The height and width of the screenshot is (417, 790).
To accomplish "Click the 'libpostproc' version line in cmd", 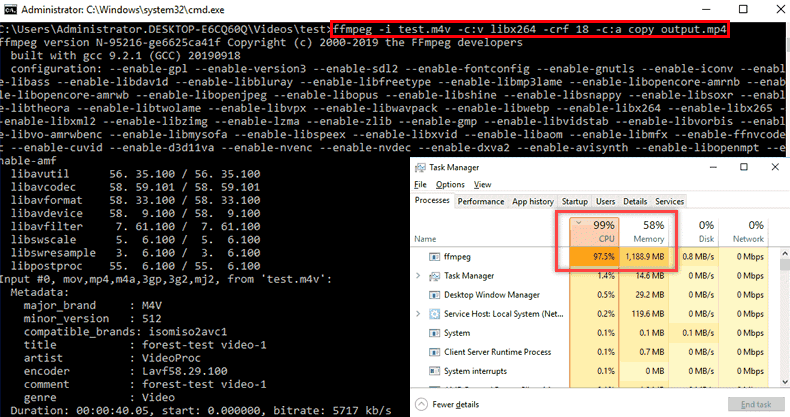I will point(136,266).
